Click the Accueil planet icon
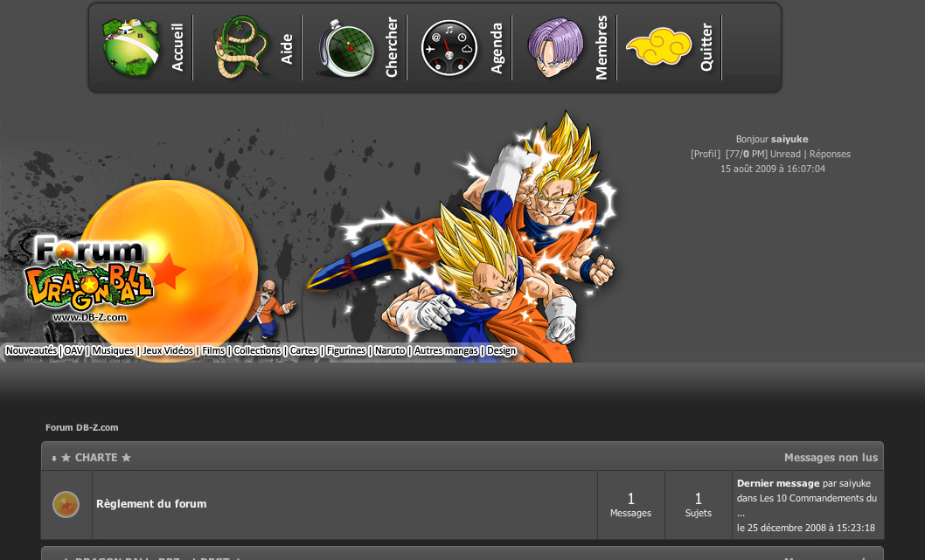Screen dimensions: 925x560 pyautogui.click(x=131, y=47)
